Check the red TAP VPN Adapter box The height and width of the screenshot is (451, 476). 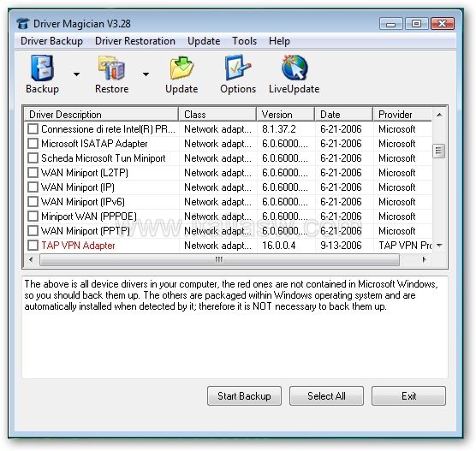33,246
